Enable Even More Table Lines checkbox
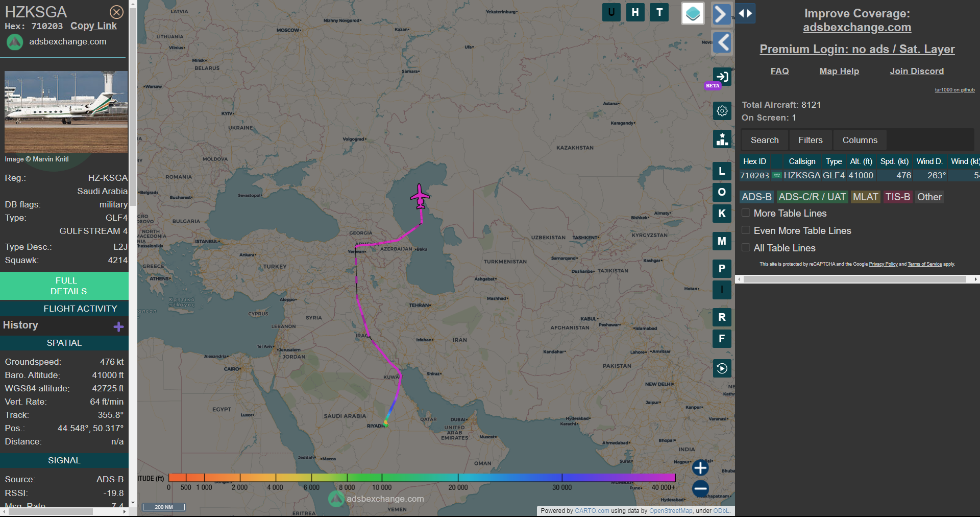The width and height of the screenshot is (980, 517). tap(746, 230)
